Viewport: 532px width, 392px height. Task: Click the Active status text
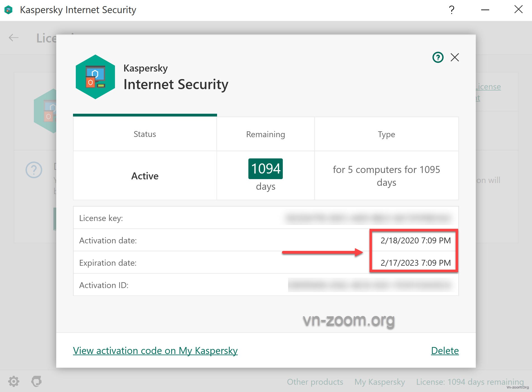coord(145,176)
